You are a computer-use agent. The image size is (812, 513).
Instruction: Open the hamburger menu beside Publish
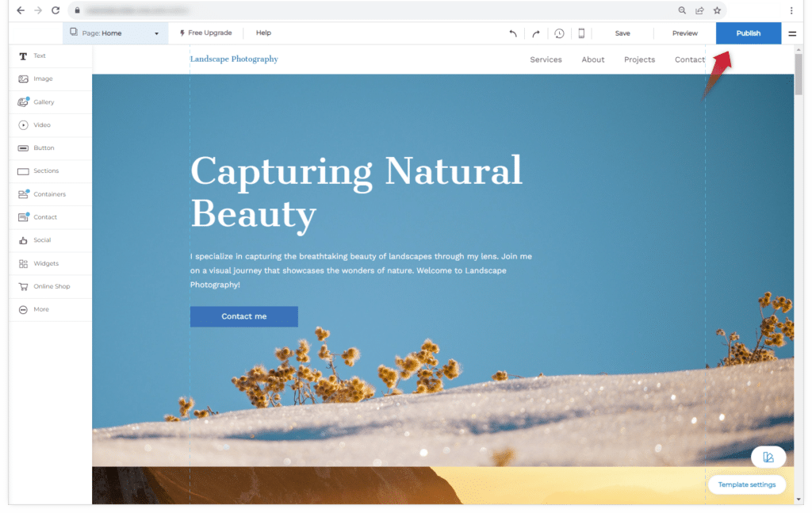point(791,33)
